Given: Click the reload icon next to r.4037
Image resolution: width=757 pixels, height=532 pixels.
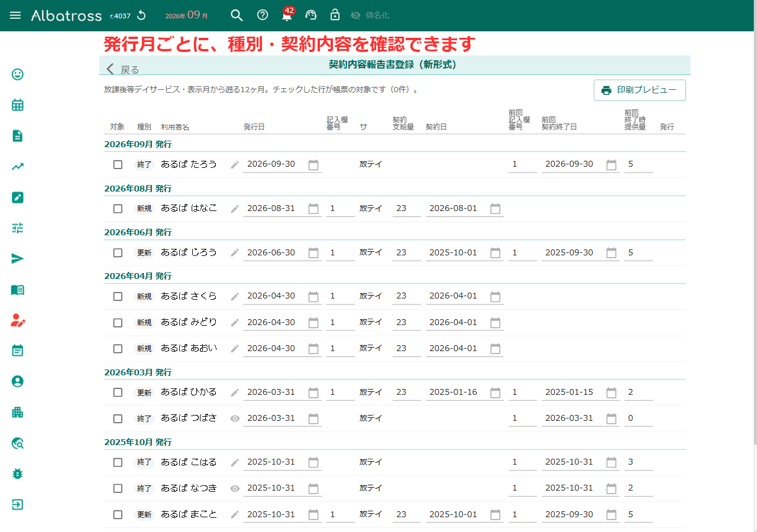Looking at the screenshot, I should click(141, 15).
